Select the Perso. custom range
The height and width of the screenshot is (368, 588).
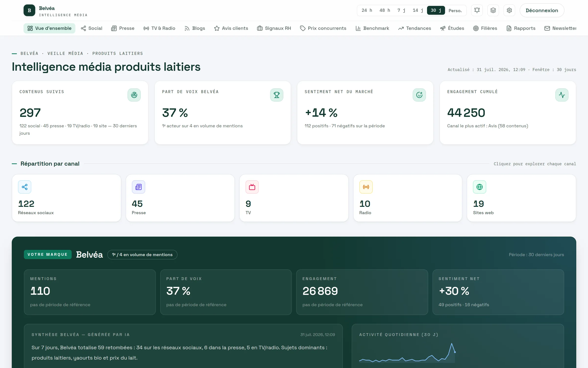pyautogui.click(x=455, y=10)
